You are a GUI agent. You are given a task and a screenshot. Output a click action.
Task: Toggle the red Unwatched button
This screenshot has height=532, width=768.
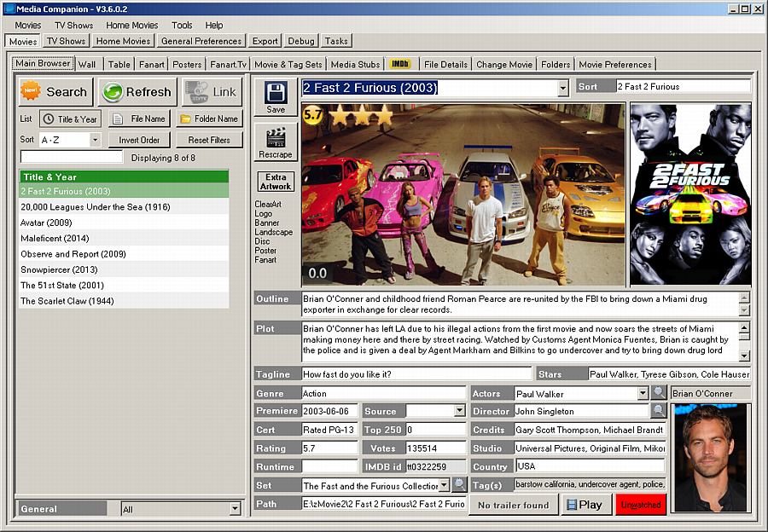641,505
